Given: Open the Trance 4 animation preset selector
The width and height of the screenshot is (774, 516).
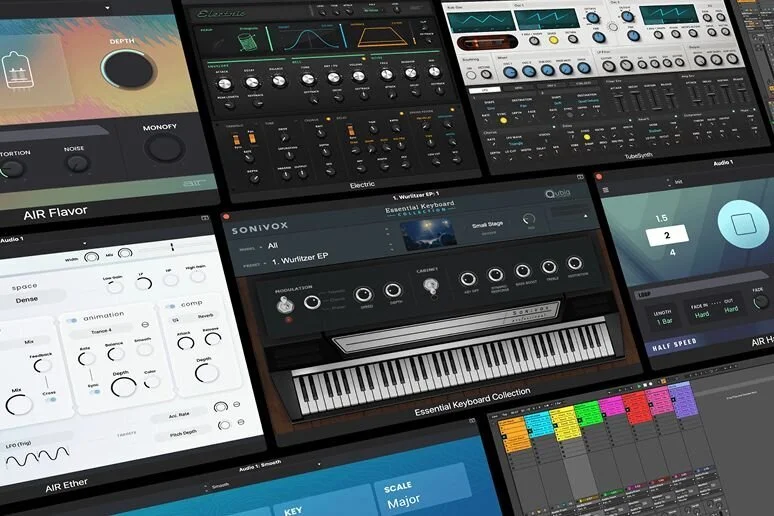Looking at the screenshot, I should 101,330.
